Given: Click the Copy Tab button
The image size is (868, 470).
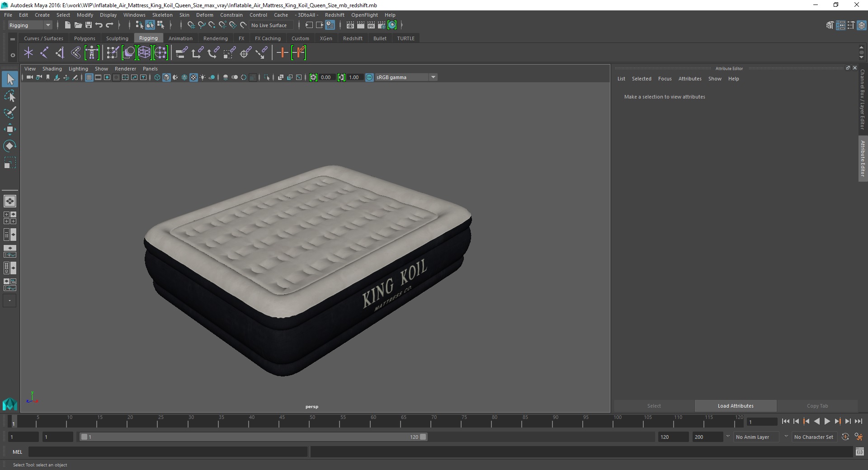Looking at the screenshot, I should click(x=817, y=406).
